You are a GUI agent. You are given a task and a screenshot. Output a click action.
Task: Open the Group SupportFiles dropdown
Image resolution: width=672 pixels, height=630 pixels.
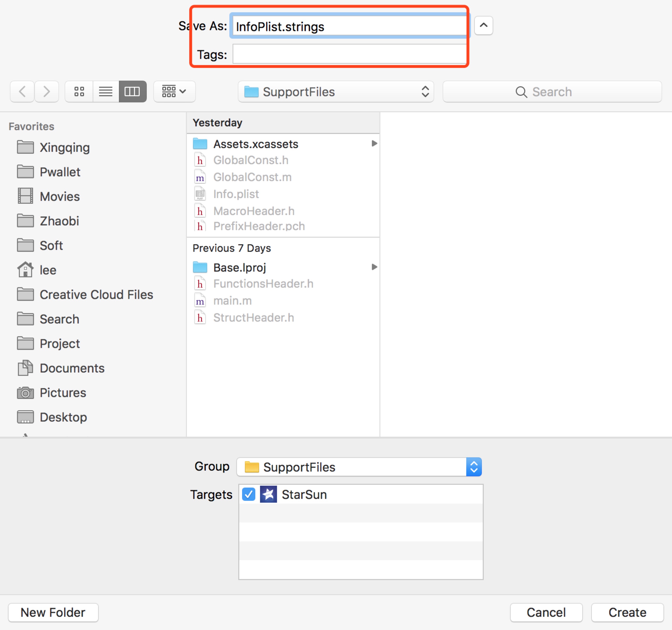[359, 467]
